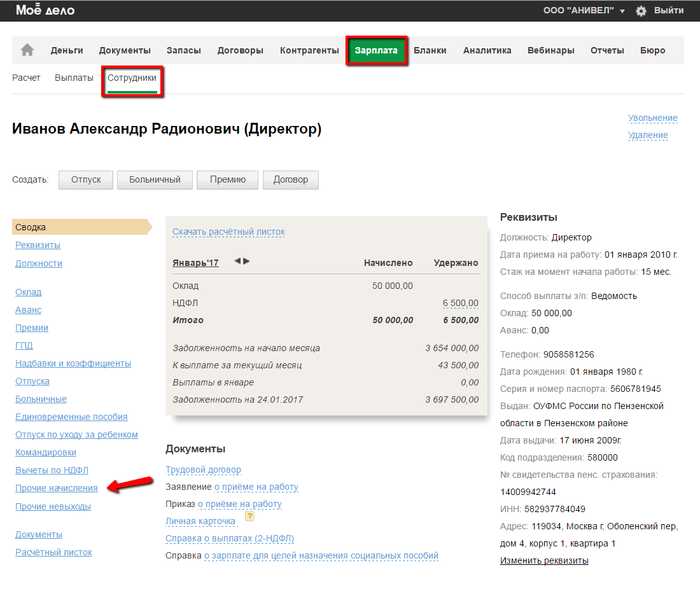The height and width of the screenshot is (591, 700).
Task: Click the Моё дело logo
Action: (x=45, y=10)
